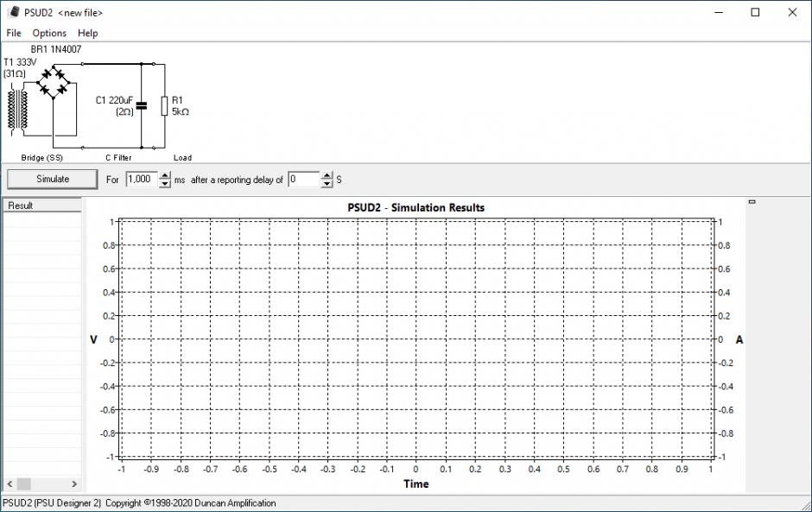Click the Simulate button
The height and width of the screenshot is (512, 812).
pyautogui.click(x=53, y=179)
